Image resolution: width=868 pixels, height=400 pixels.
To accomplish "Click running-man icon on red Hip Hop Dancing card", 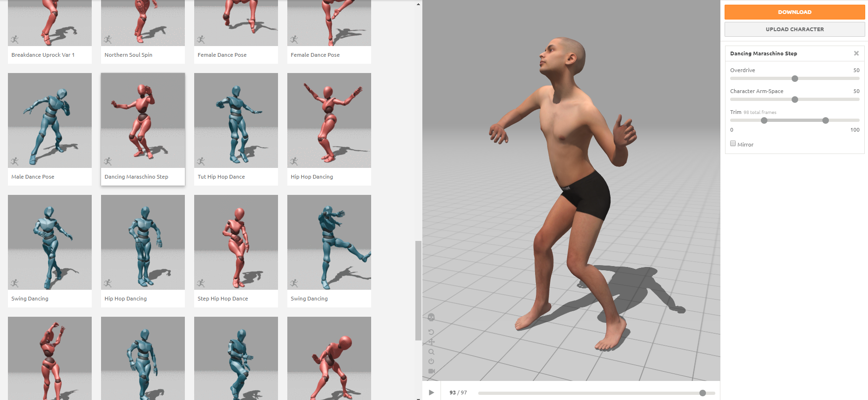I will [x=294, y=161].
